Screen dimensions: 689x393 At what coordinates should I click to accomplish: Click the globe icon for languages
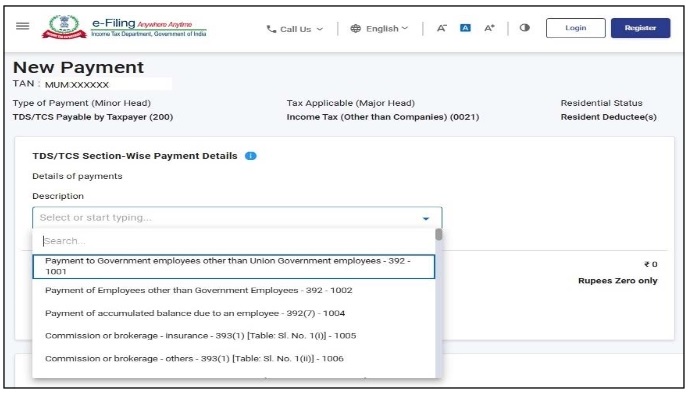pyautogui.click(x=355, y=29)
